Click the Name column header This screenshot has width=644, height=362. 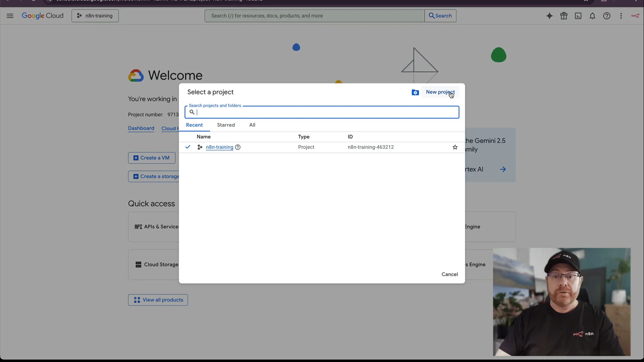pos(204,137)
